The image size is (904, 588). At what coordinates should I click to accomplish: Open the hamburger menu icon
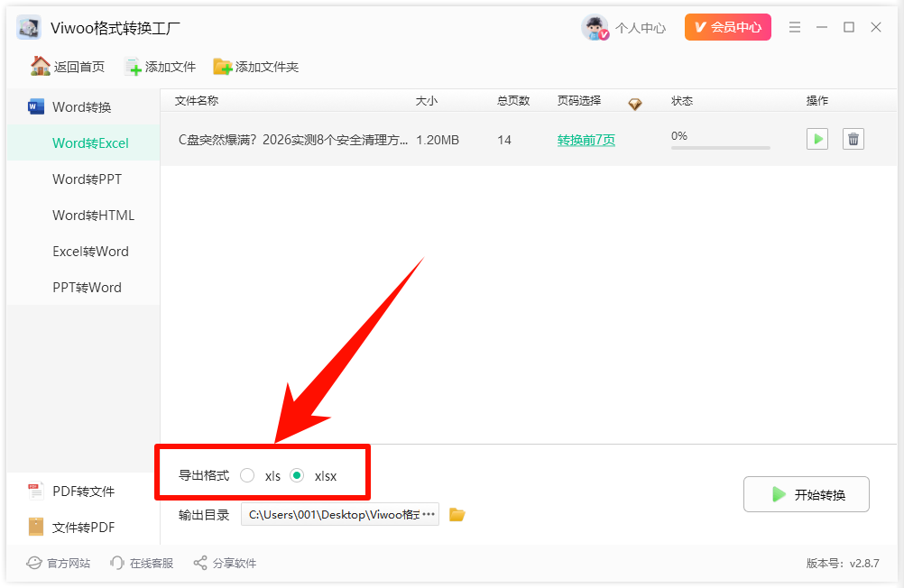[x=795, y=27]
